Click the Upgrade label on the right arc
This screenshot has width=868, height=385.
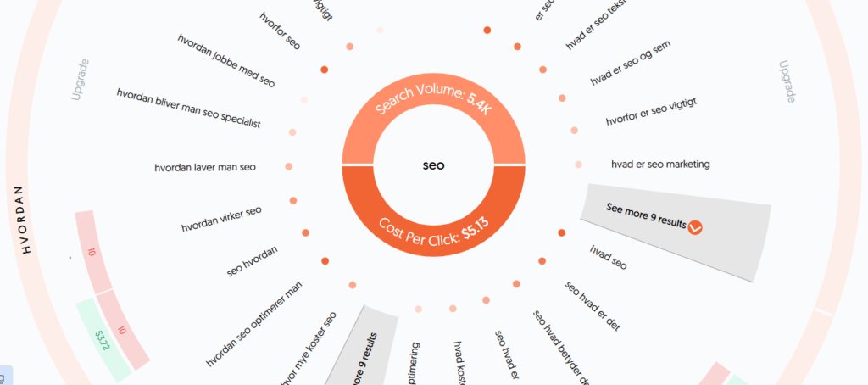click(786, 81)
